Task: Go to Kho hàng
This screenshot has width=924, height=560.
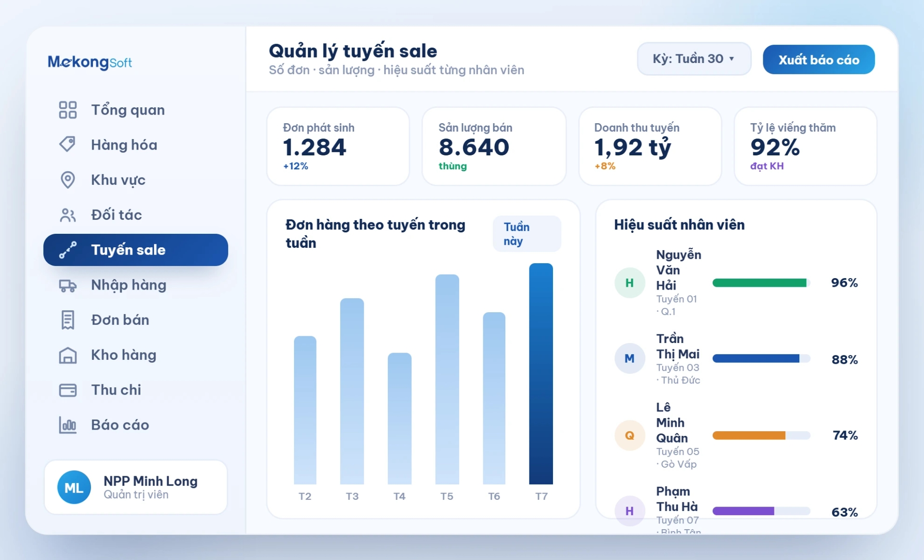Action: [x=136, y=355]
